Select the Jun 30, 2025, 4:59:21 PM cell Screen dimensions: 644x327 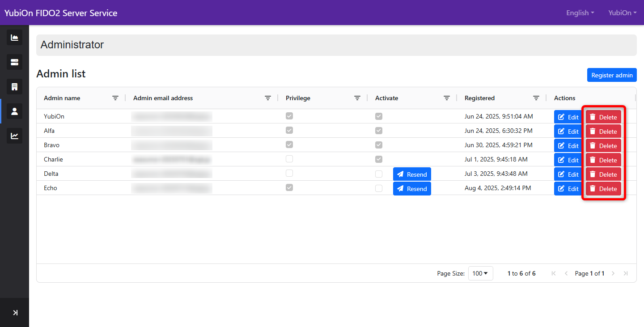pyautogui.click(x=499, y=145)
